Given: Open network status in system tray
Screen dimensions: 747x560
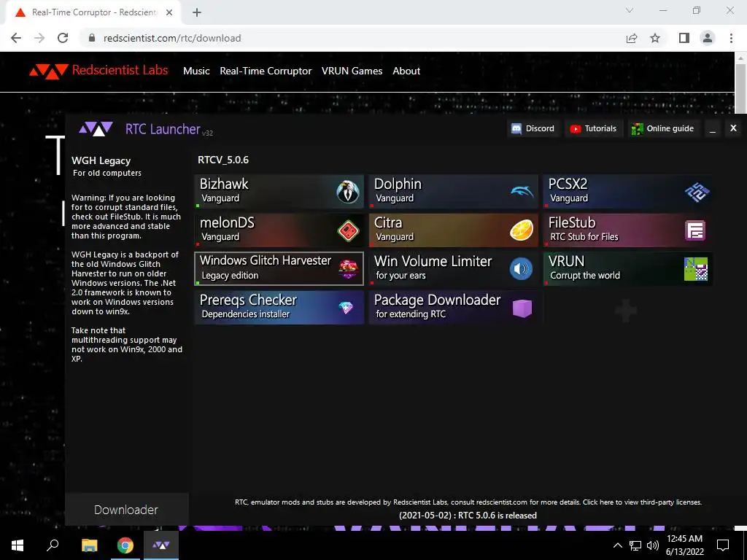Looking at the screenshot, I should coord(635,545).
